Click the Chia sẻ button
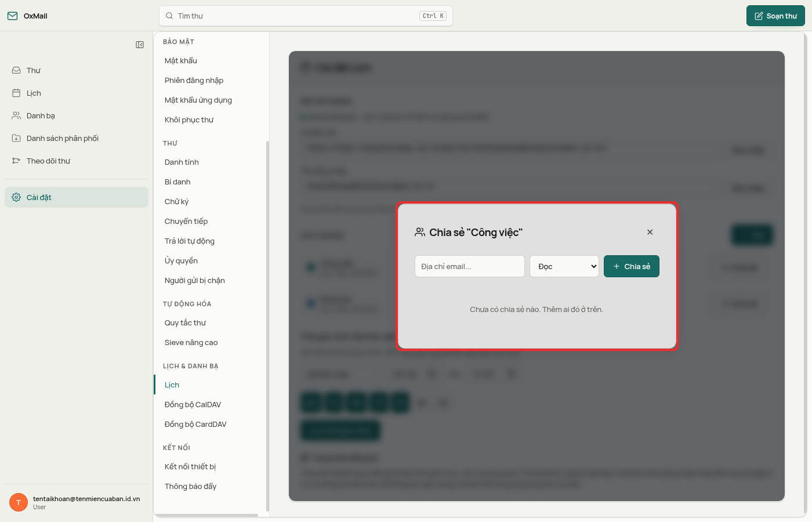Image resolution: width=812 pixels, height=522 pixels. tap(632, 266)
